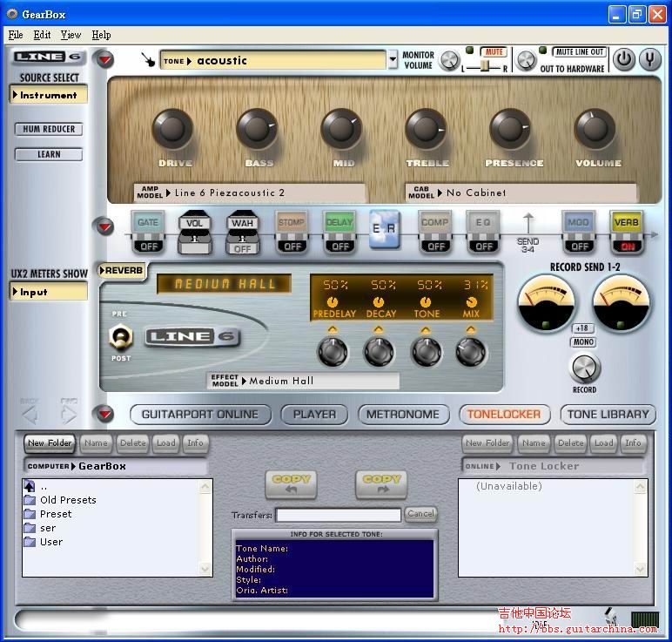Viewport: 672px width, 642px height.
Task: Click the reverb MIX knob
Action: coord(471,352)
